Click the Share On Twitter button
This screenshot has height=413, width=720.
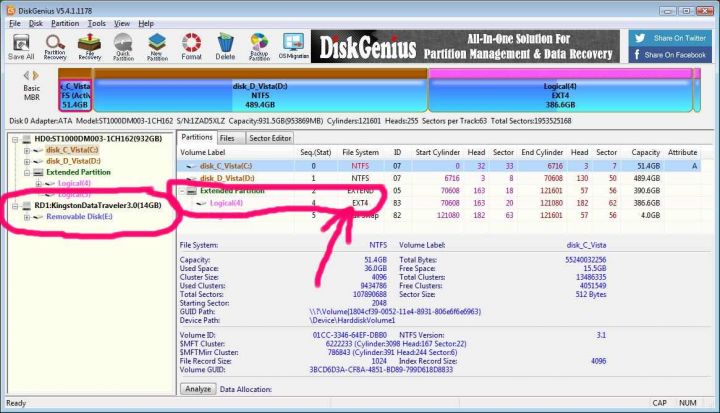(x=670, y=38)
